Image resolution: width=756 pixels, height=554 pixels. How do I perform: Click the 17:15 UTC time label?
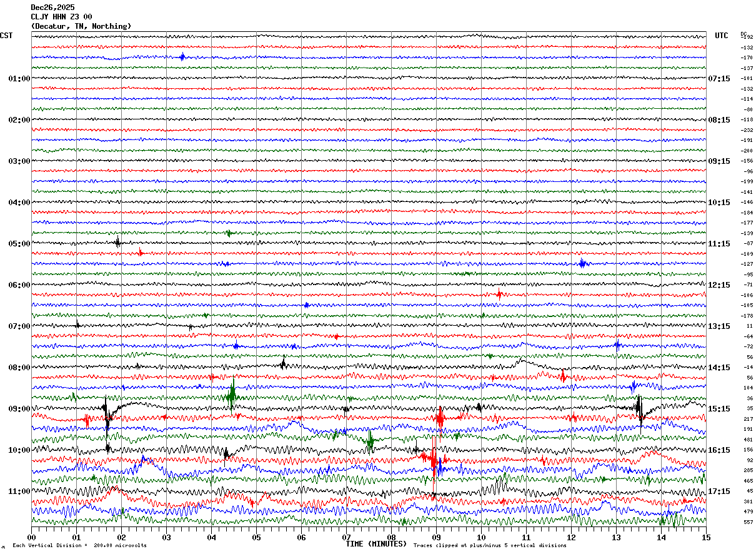[719, 491]
